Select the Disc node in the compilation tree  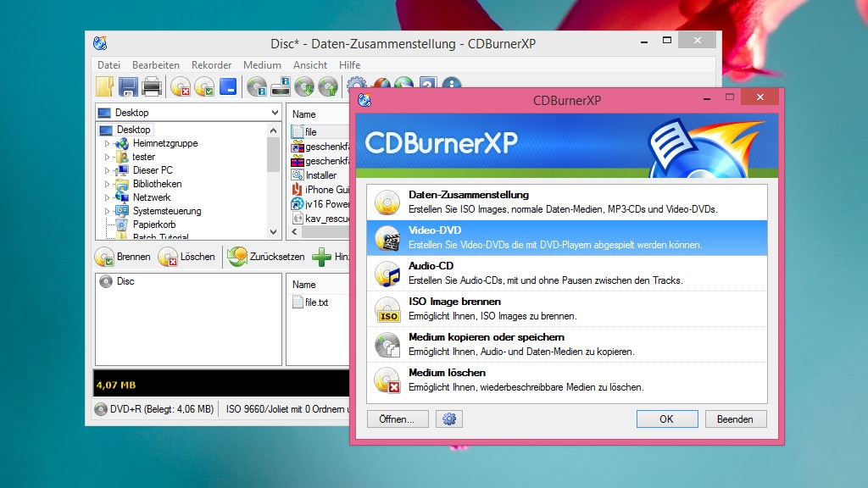[125, 281]
